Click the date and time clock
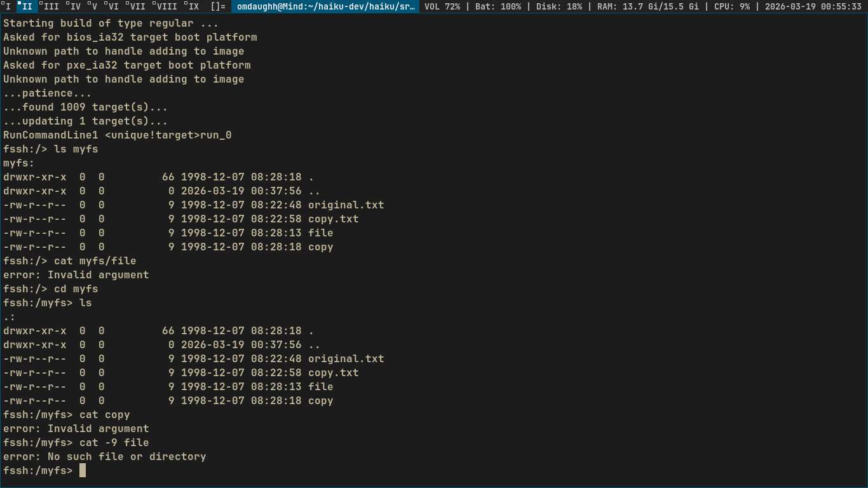Viewport: 868px width, 488px height. click(x=813, y=6)
